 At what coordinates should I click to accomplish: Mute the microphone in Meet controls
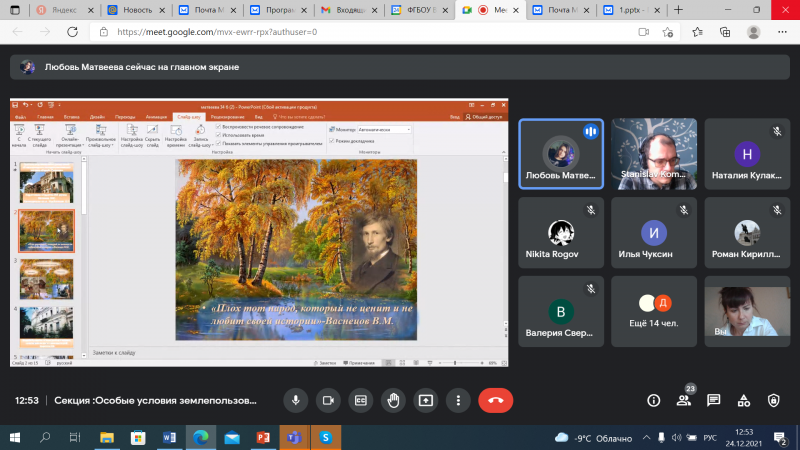pos(295,401)
